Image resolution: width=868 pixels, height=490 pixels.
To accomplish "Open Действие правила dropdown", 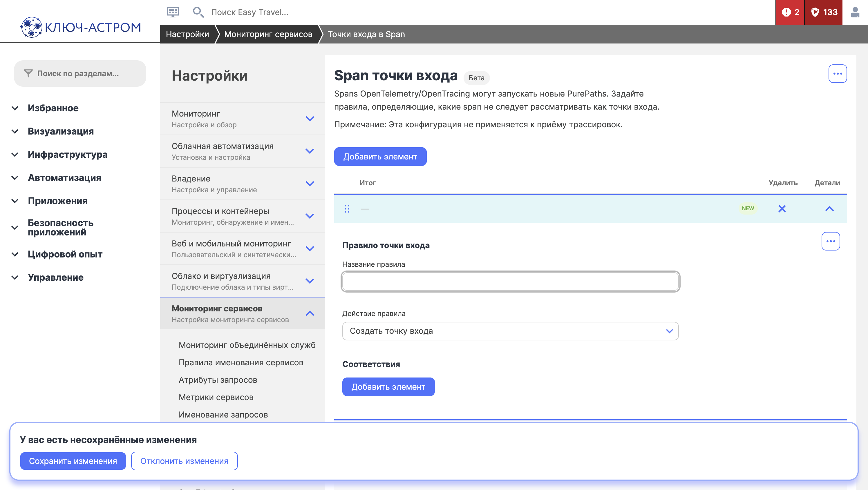I will pos(510,331).
